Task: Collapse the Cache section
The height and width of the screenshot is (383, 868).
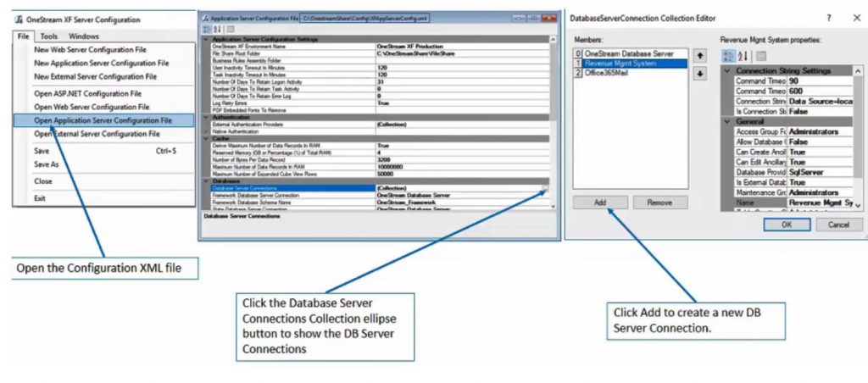Action: click(x=207, y=138)
